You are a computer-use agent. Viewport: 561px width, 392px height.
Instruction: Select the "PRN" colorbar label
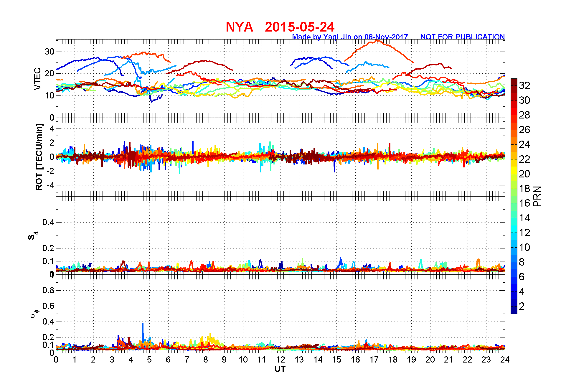537,196
